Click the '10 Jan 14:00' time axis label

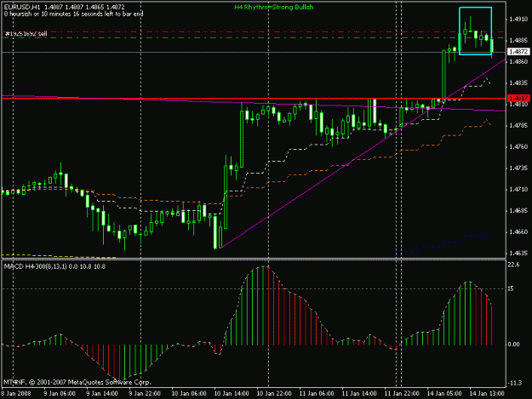pyautogui.click(x=232, y=394)
